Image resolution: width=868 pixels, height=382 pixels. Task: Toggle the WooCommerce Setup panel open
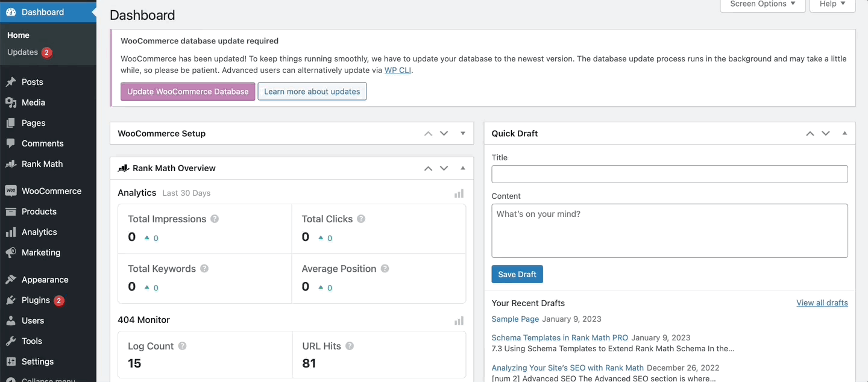[x=463, y=133]
